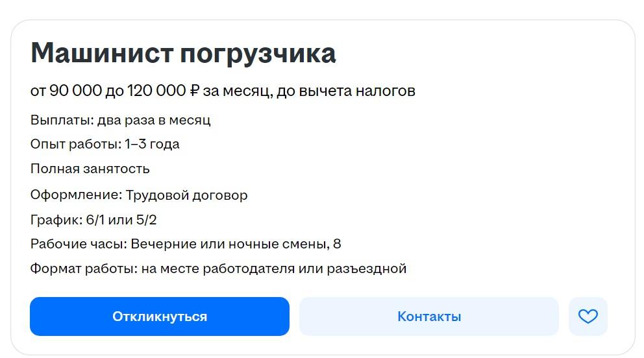The height and width of the screenshot is (358, 644).
Task: Click the 'График' label
Action: (56, 220)
